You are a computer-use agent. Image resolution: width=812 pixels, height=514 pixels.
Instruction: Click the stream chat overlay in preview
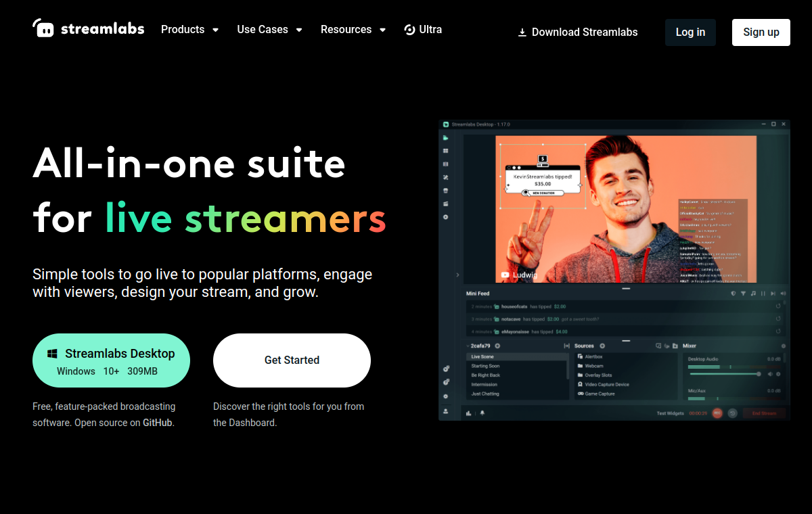pos(713,239)
